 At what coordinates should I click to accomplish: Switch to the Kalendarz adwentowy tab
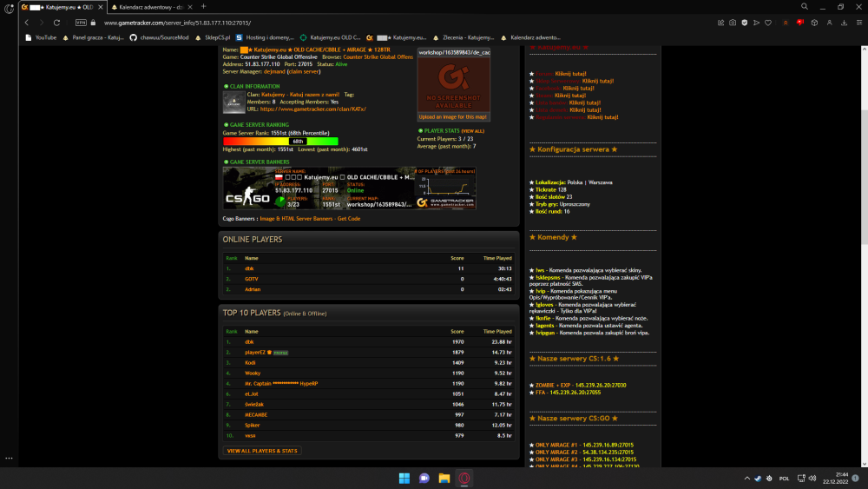click(x=150, y=7)
